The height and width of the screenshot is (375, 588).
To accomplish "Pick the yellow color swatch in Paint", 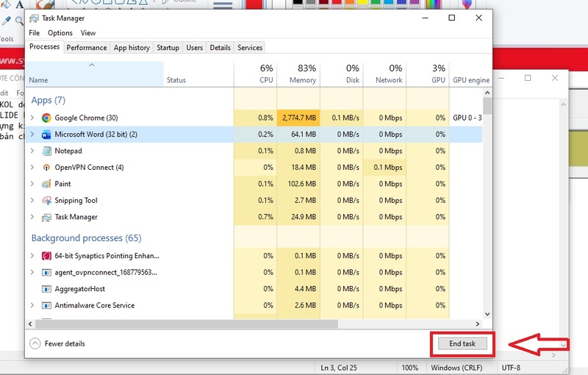I will tap(362, 2).
